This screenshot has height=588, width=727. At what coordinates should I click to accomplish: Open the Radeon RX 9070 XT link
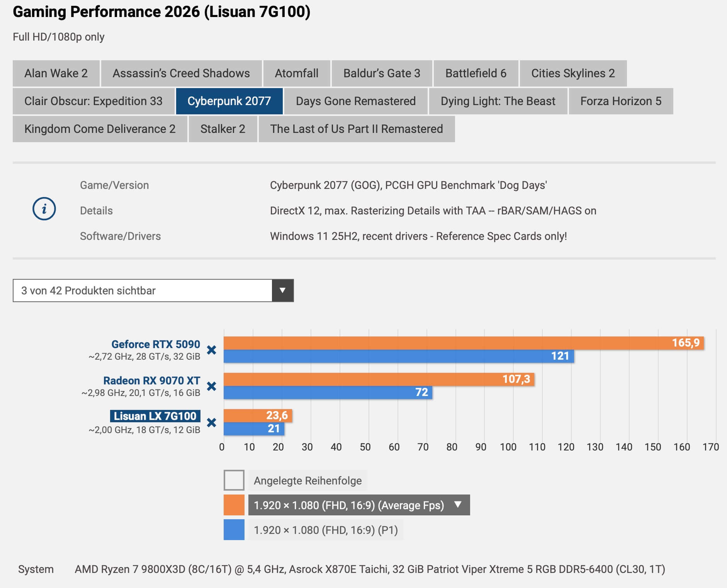[x=151, y=381]
